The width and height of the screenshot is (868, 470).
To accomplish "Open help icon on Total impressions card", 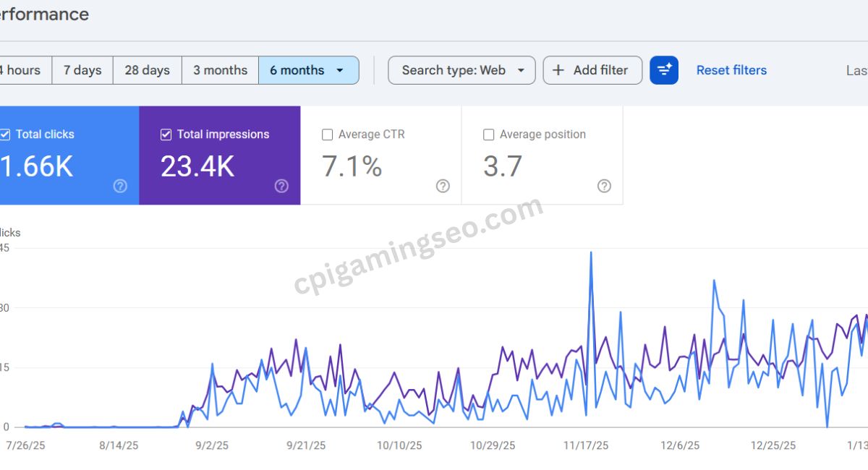I will coord(281,186).
